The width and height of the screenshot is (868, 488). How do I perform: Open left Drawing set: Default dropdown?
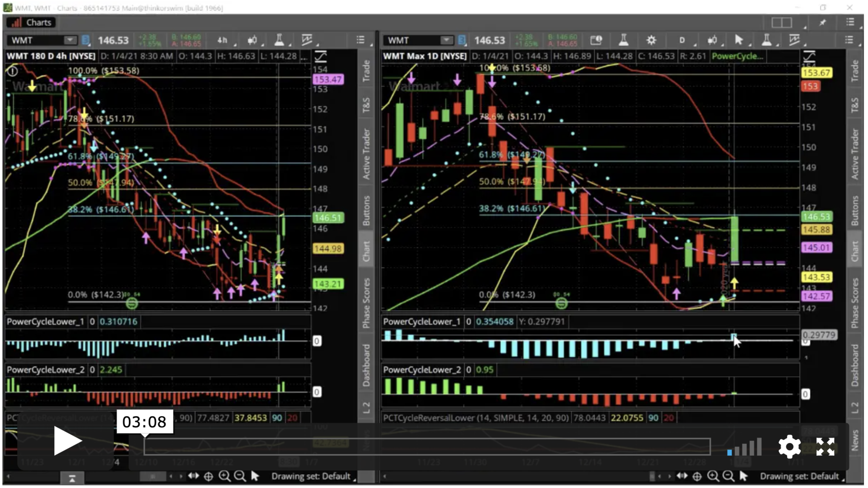(313, 476)
